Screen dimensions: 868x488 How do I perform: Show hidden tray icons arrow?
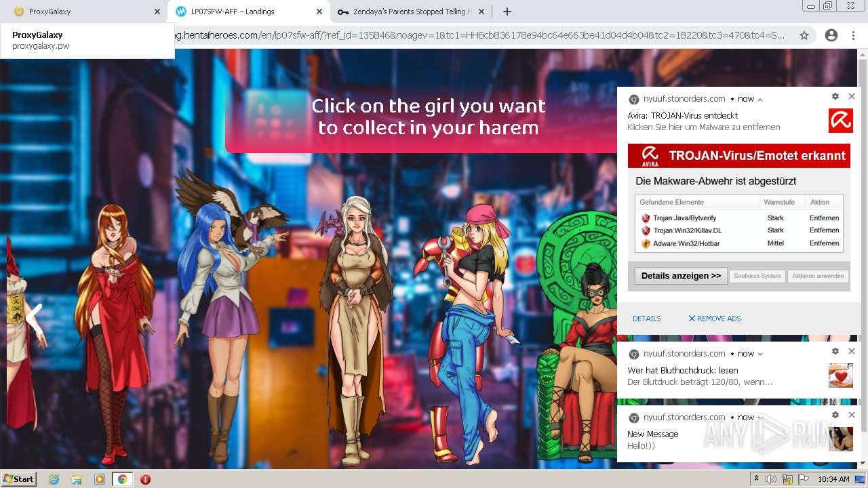point(756,479)
